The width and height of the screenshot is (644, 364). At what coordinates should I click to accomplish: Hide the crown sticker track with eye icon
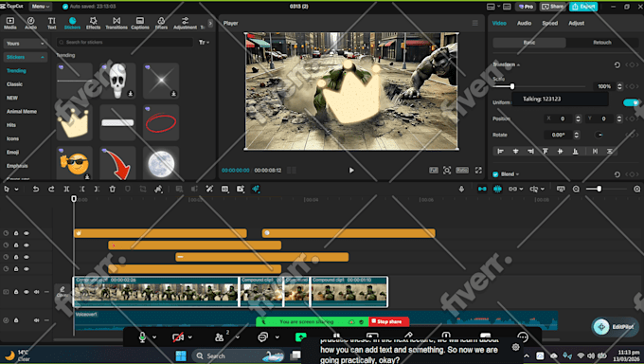point(27,233)
